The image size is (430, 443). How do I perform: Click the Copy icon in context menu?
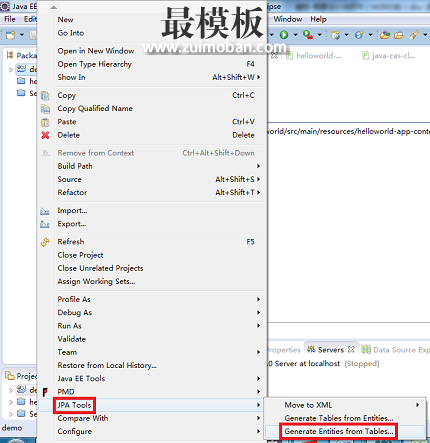(45, 96)
